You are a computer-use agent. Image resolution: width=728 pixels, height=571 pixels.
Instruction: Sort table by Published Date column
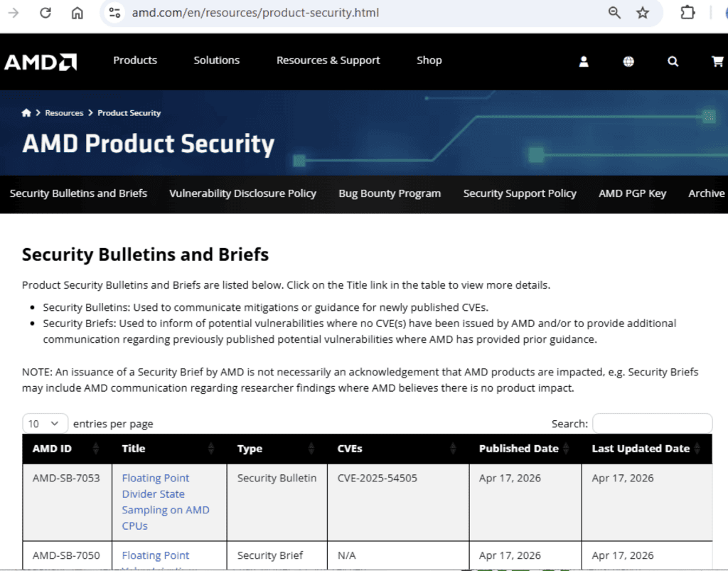click(525, 449)
